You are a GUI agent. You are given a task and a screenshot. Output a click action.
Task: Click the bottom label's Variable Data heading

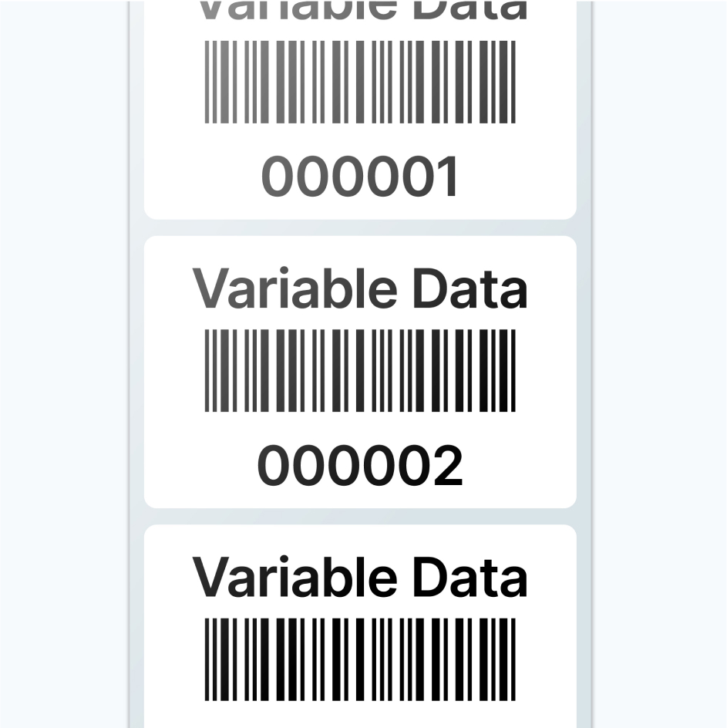coord(360,578)
